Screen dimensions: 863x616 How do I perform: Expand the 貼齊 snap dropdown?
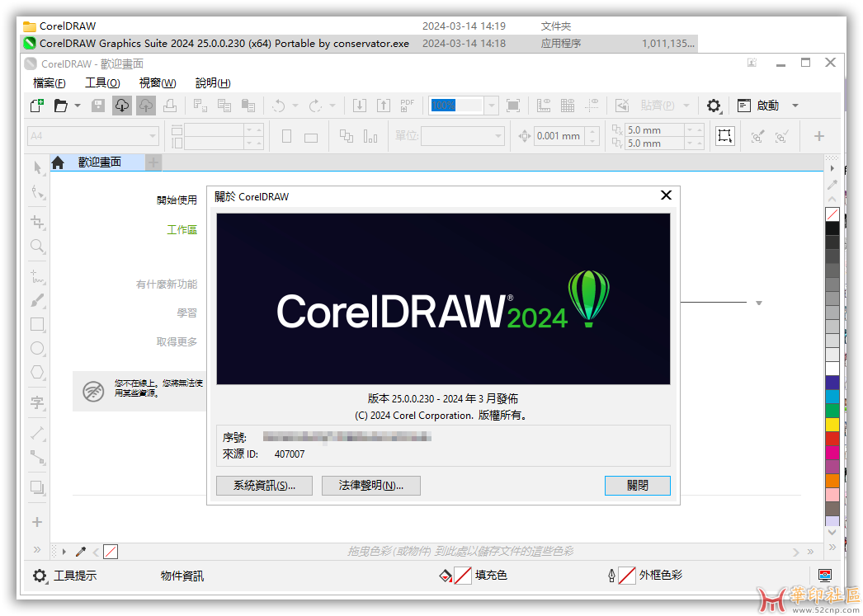pyautogui.click(x=686, y=106)
